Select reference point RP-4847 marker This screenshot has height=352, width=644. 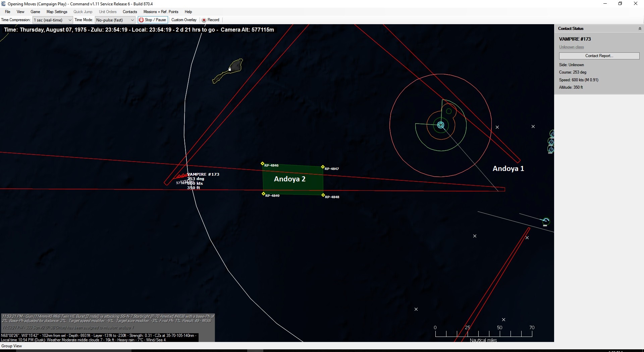323,167
